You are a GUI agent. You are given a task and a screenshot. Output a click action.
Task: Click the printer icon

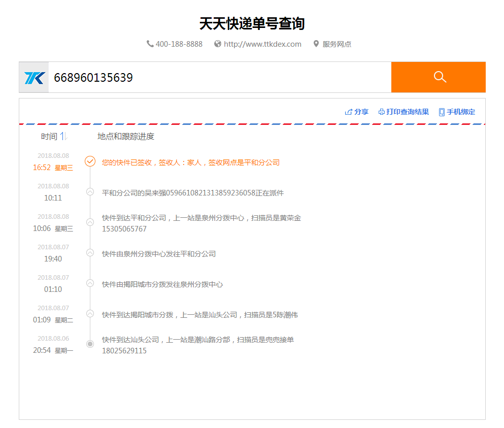[x=382, y=112]
